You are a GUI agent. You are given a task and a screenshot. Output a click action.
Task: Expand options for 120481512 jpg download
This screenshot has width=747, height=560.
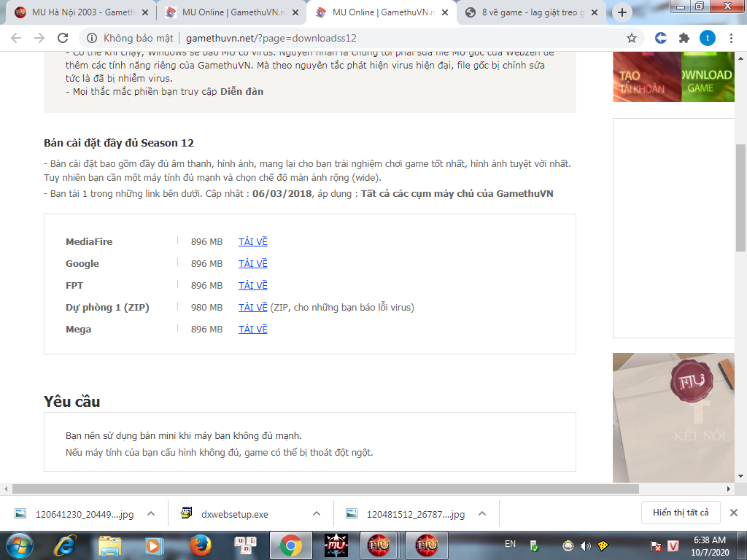[482, 513]
